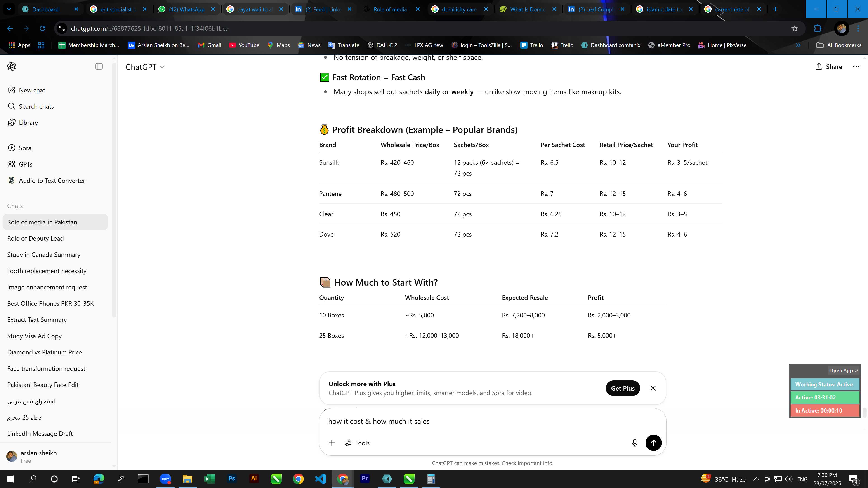This screenshot has width=868, height=488.
Task: Open Excel from the taskbar
Action: (x=209, y=479)
